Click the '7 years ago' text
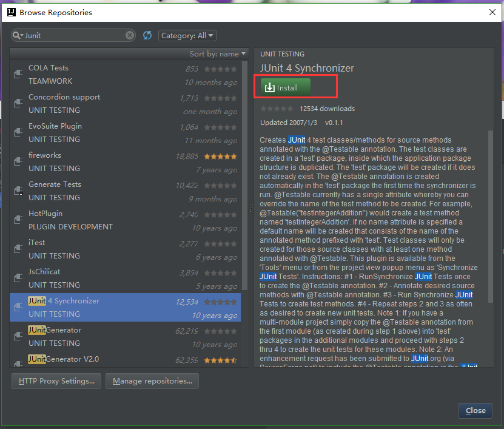The width and height of the screenshot is (504, 429). 217,170
